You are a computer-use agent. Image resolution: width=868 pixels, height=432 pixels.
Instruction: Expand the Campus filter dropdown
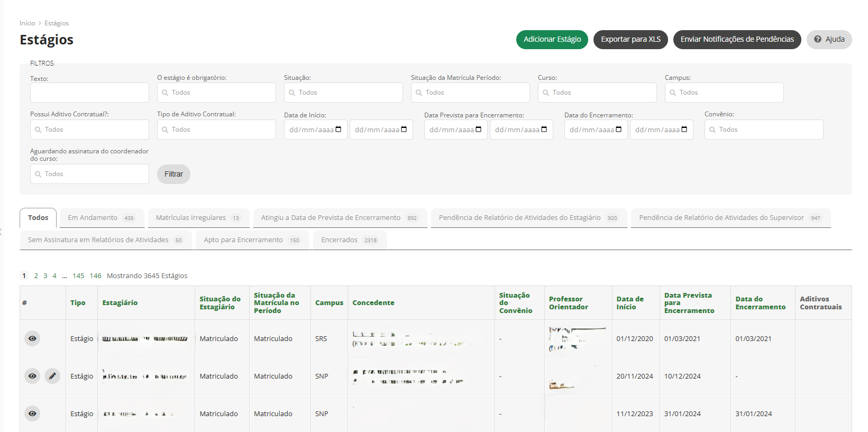(724, 93)
